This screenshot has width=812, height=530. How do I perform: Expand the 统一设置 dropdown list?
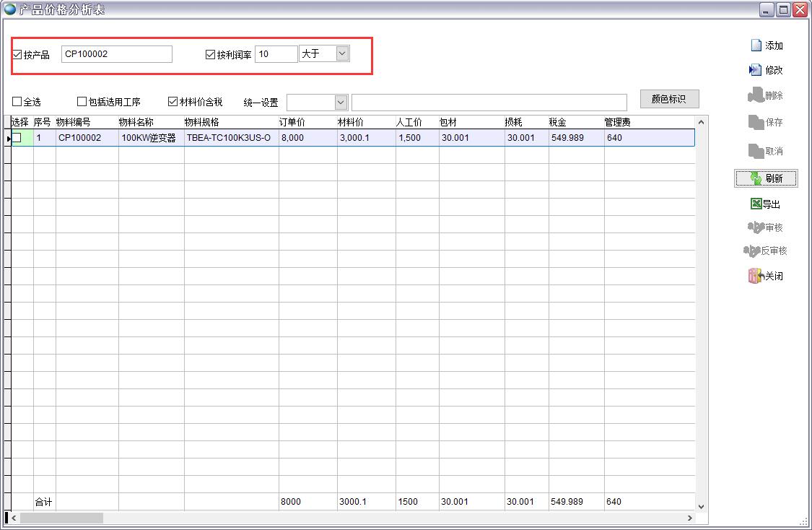point(341,103)
